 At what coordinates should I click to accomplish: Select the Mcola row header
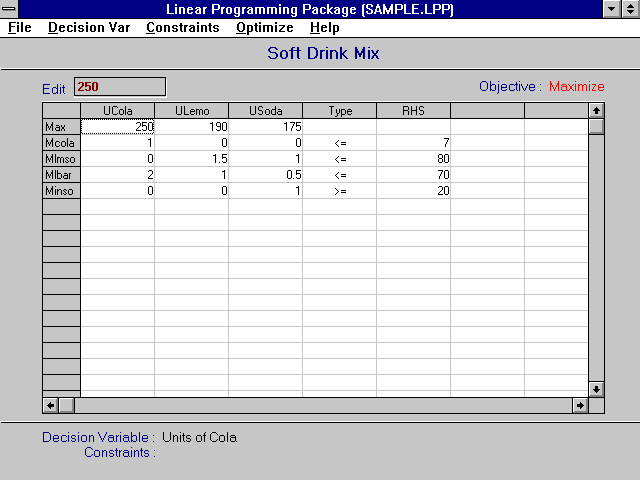point(61,143)
